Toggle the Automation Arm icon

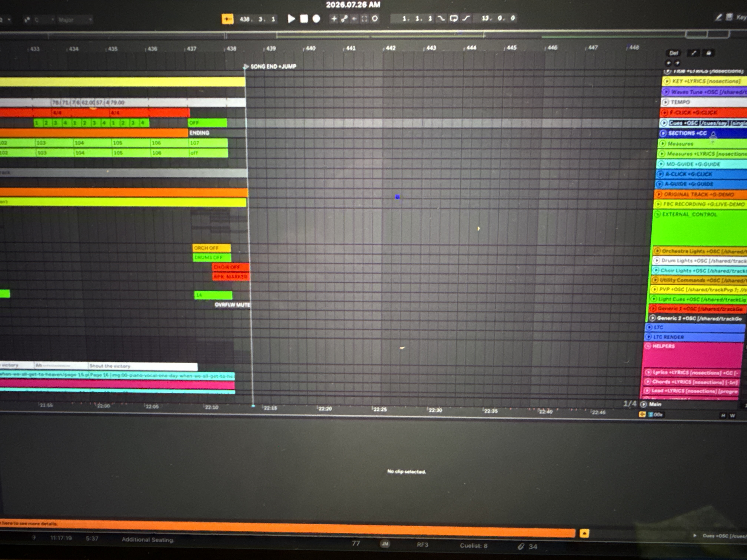(x=344, y=19)
